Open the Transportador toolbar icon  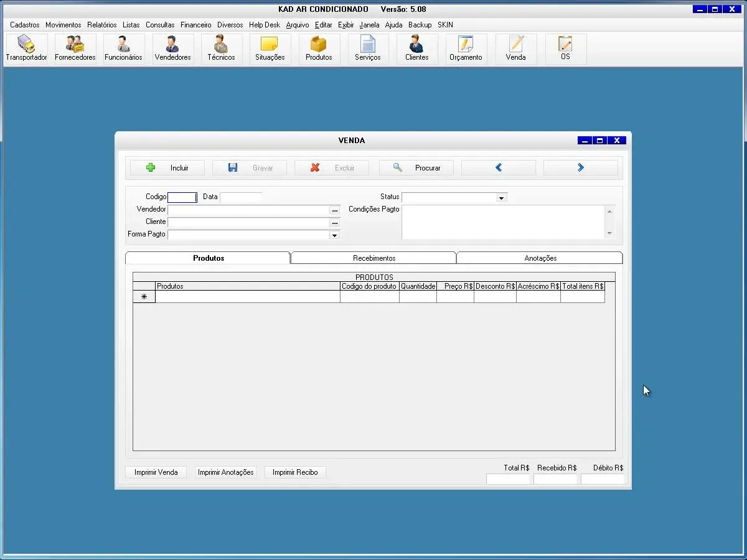(x=26, y=49)
